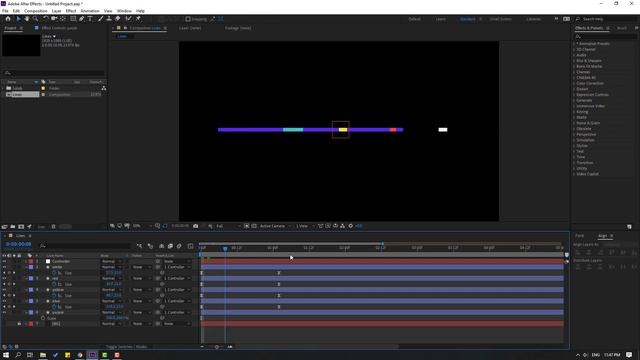Image resolution: width=640 pixels, height=360 pixels.
Task: Open the File menu
Action: 5,11
